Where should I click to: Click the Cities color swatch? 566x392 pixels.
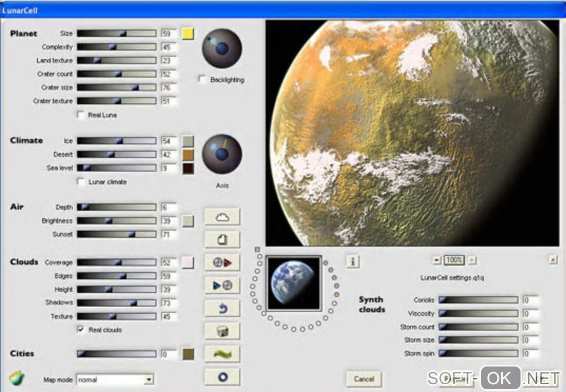(x=188, y=354)
